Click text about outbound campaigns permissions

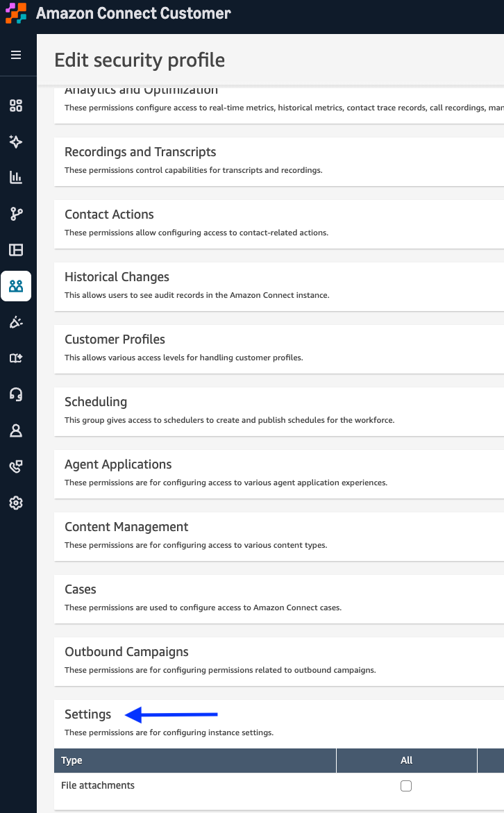(x=220, y=670)
